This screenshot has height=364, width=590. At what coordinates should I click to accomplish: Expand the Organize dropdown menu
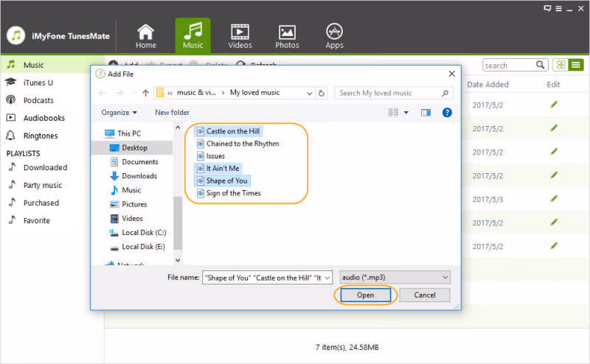tap(119, 113)
